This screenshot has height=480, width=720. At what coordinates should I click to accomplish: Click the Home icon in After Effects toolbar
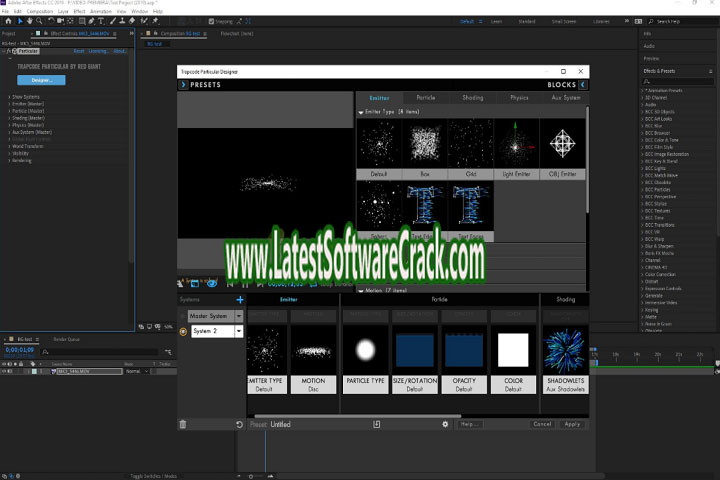point(8,21)
